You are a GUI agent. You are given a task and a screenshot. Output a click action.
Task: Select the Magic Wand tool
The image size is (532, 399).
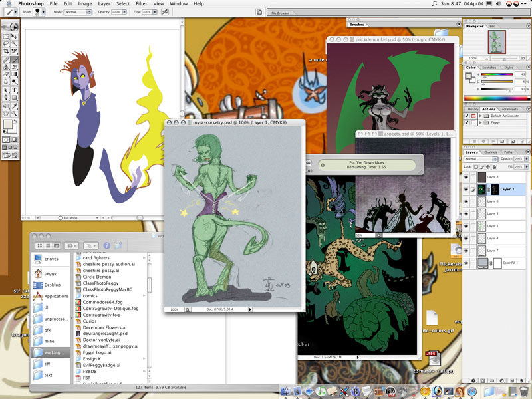tap(14, 43)
